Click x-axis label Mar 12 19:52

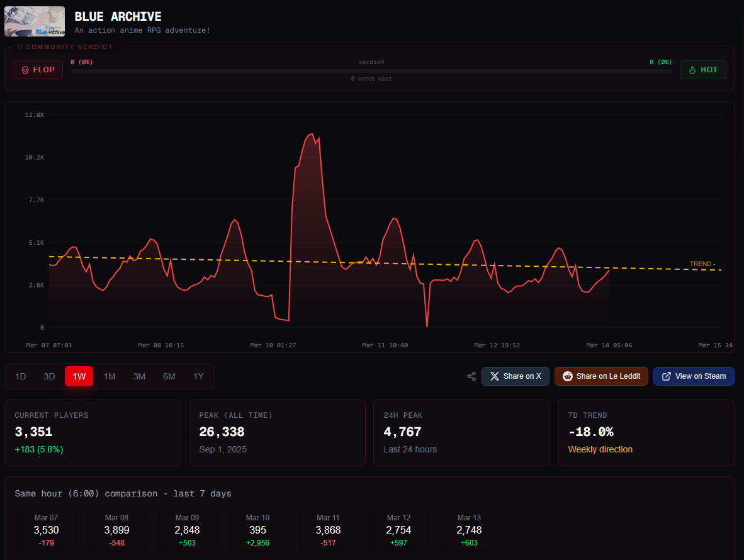pyautogui.click(x=497, y=345)
